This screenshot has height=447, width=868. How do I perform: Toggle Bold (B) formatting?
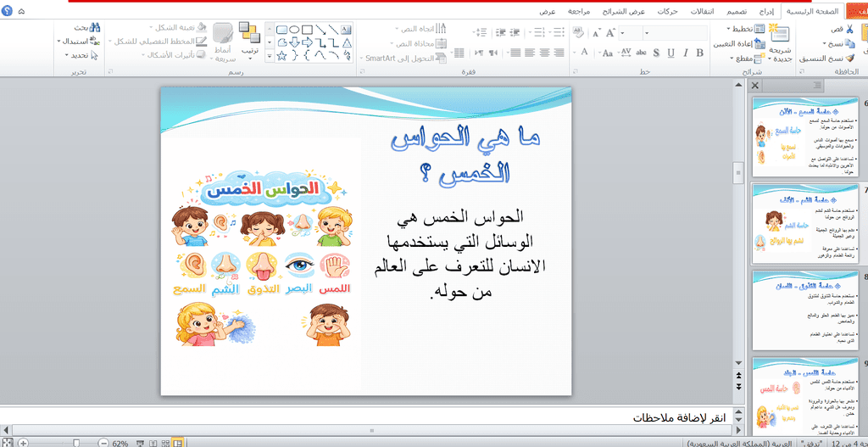pyautogui.click(x=699, y=53)
